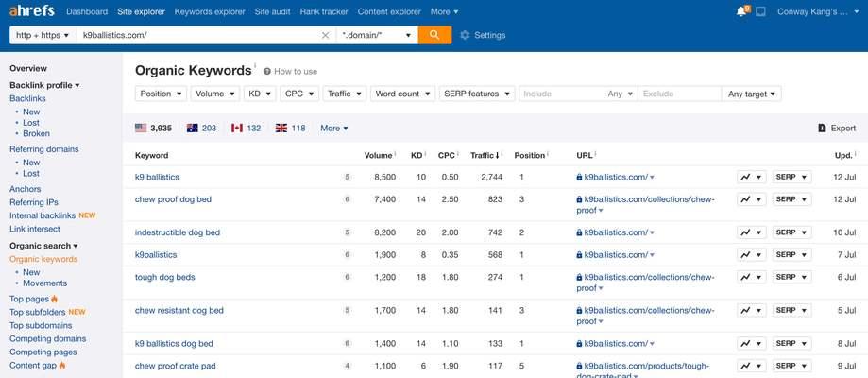Focus the Exclude keywords input field
The width and height of the screenshot is (868, 378).
(680, 94)
